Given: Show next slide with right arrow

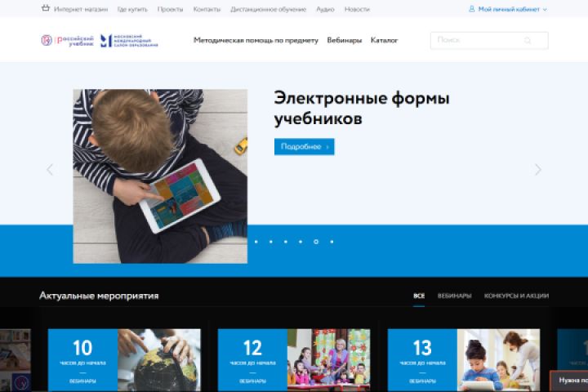Looking at the screenshot, I should [x=537, y=170].
